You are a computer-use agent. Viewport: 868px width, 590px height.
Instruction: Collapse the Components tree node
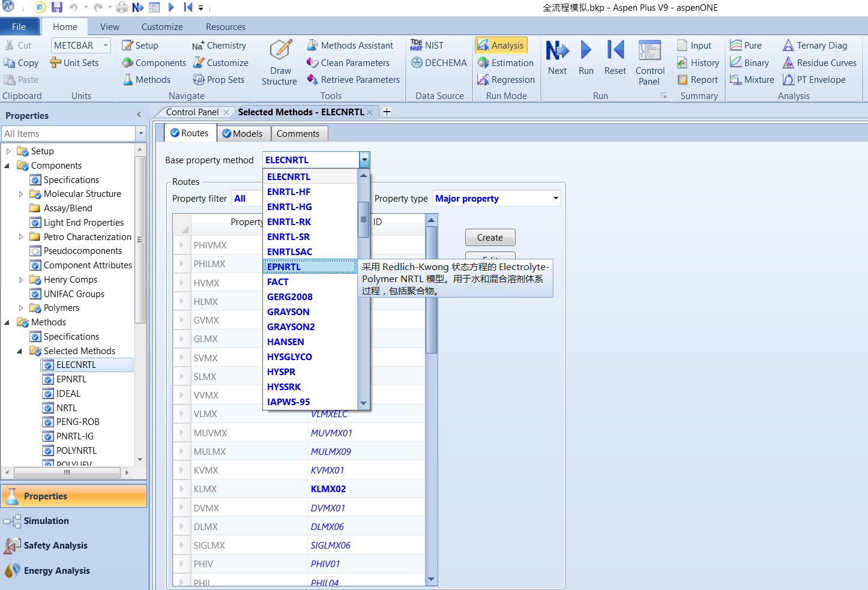7,166
